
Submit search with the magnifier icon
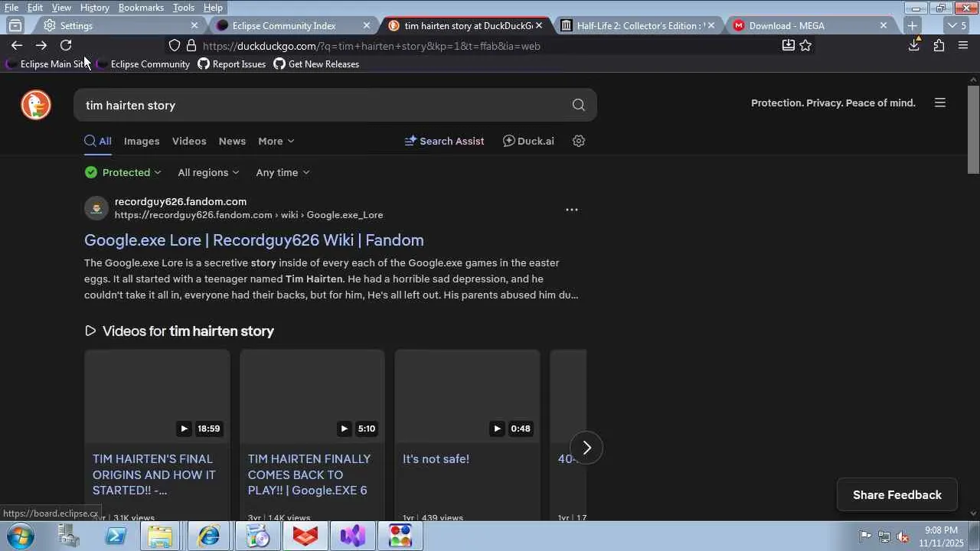click(x=579, y=105)
